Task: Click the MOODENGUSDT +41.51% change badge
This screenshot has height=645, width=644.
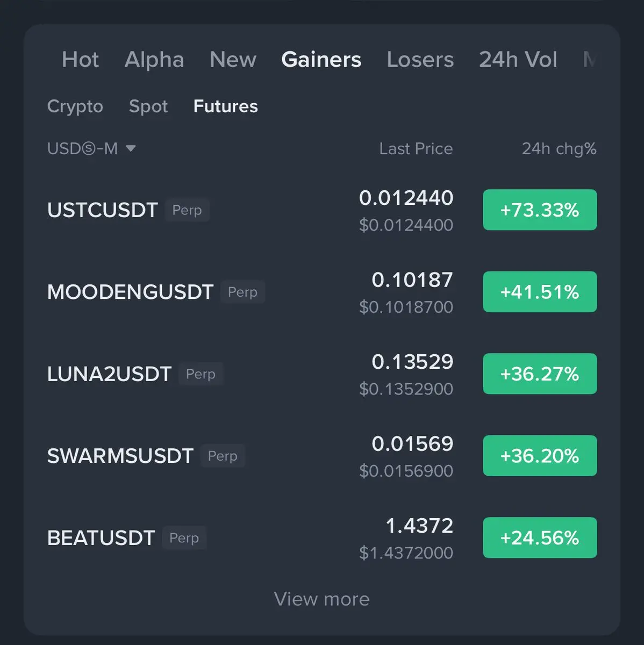Action: [540, 292]
